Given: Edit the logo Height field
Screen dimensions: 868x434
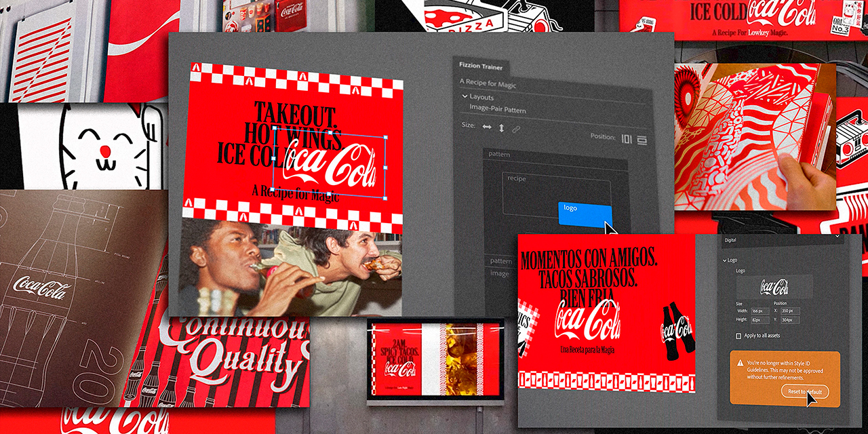Looking at the screenshot, I should [x=760, y=319].
